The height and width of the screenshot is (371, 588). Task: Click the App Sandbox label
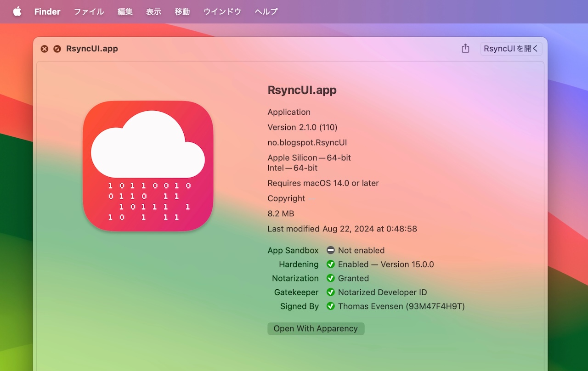coord(293,250)
